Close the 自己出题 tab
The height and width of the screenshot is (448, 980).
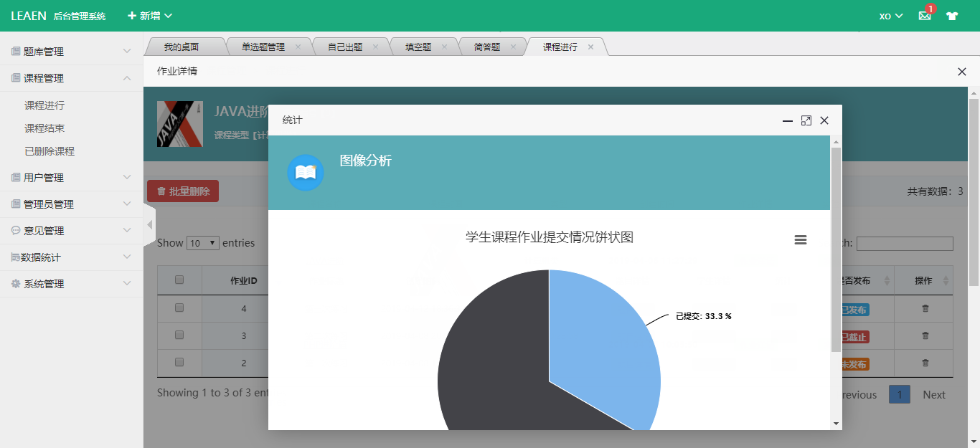point(375,47)
